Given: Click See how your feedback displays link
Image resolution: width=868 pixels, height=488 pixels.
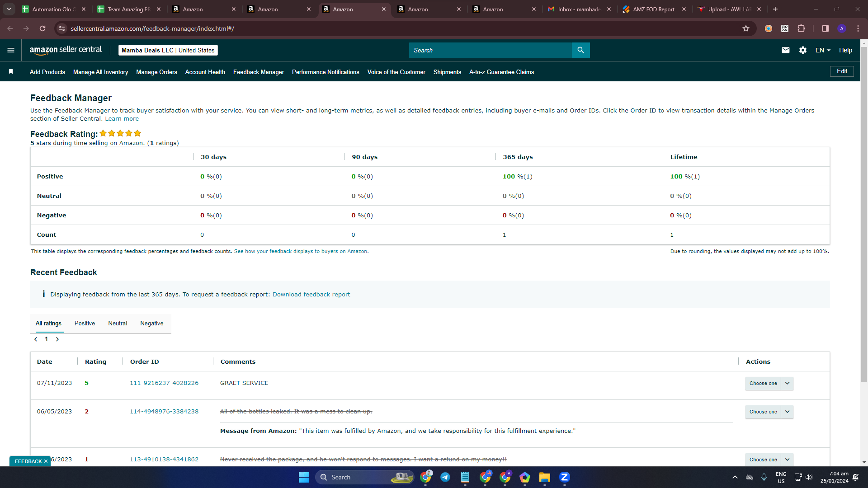Looking at the screenshot, I should 301,251.
